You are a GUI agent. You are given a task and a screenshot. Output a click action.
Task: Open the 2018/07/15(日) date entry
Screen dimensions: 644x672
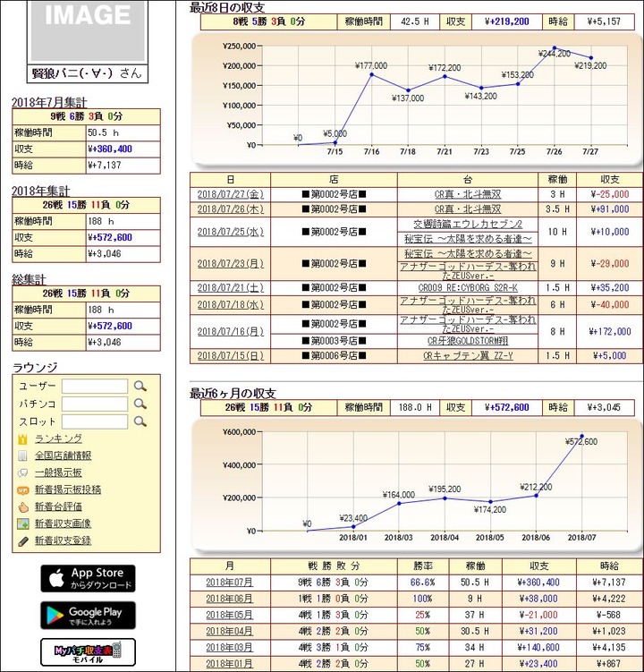click(x=231, y=356)
